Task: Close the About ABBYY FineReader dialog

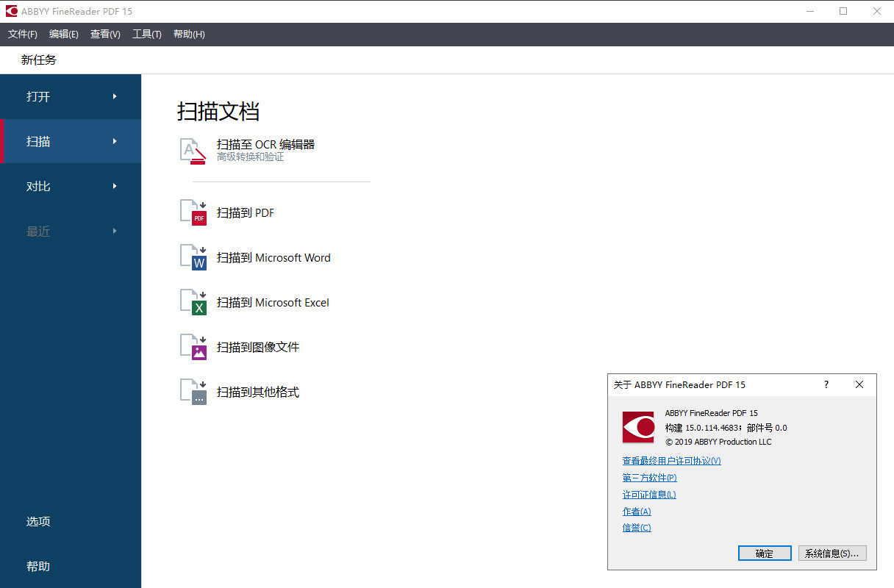Action: pyautogui.click(x=859, y=384)
